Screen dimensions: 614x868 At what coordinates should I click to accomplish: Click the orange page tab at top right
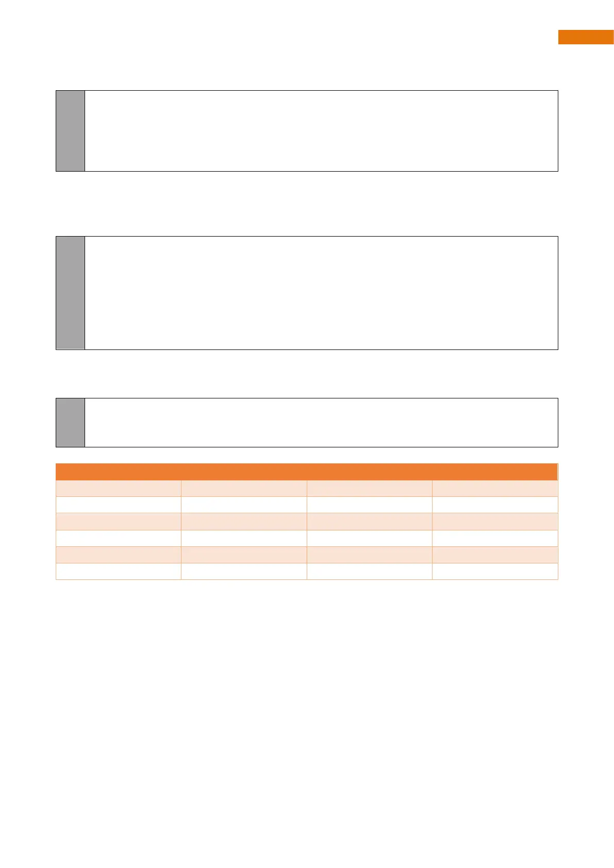tap(586, 37)
